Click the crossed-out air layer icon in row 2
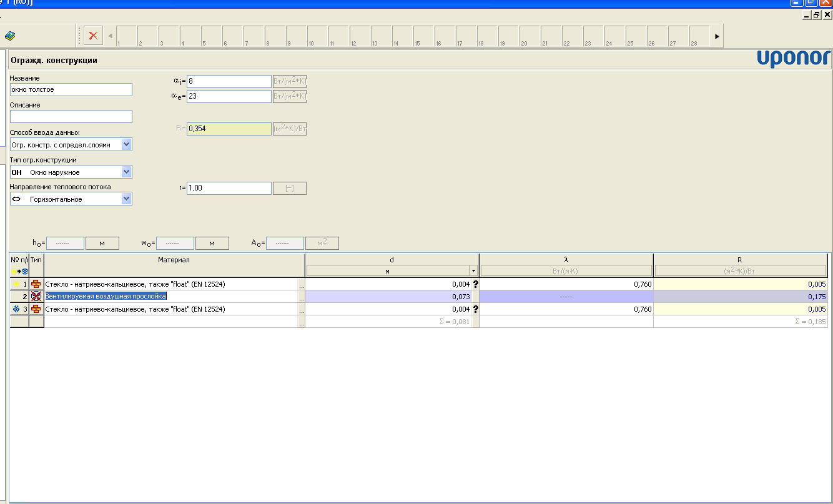 click(x=36, y=297)
